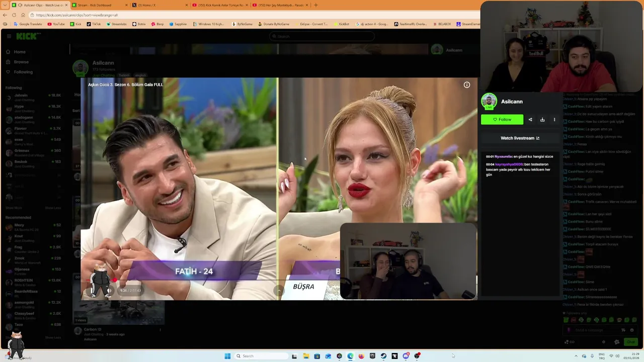Open the BELABOX bookmark
The height and width of the screenshot is (362, 644).
coord(441,24)
